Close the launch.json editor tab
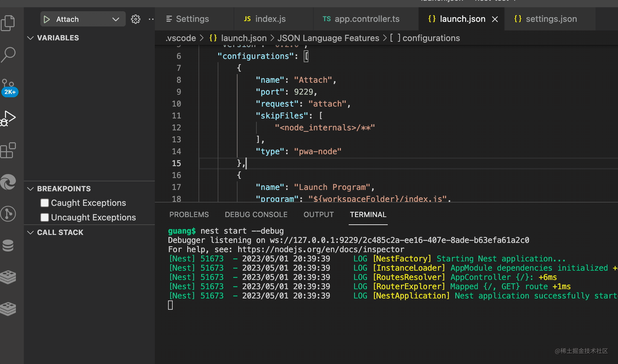 pos(495,19)
